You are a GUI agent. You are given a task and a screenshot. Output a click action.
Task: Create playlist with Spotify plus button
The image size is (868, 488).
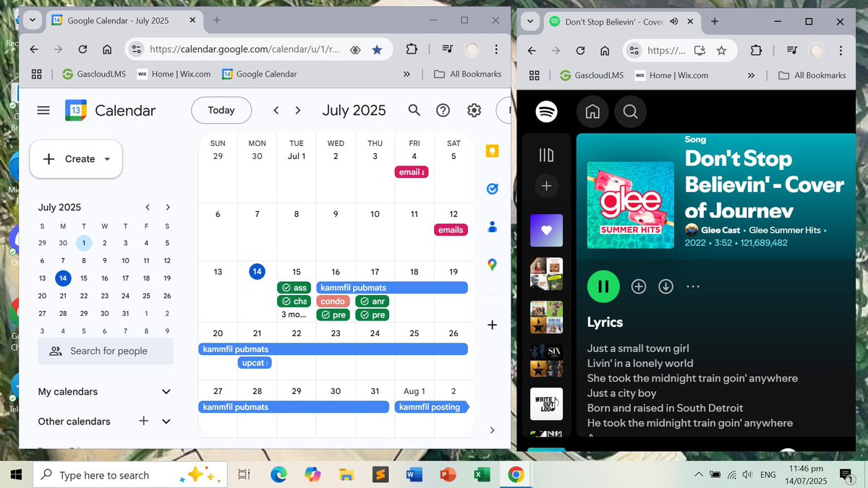tap(546, 186)
